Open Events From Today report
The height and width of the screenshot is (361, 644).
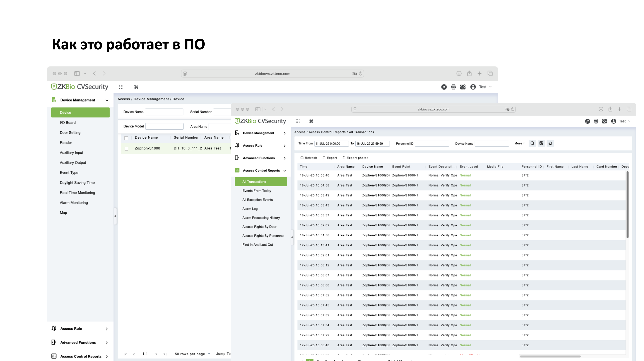(257, 191)
